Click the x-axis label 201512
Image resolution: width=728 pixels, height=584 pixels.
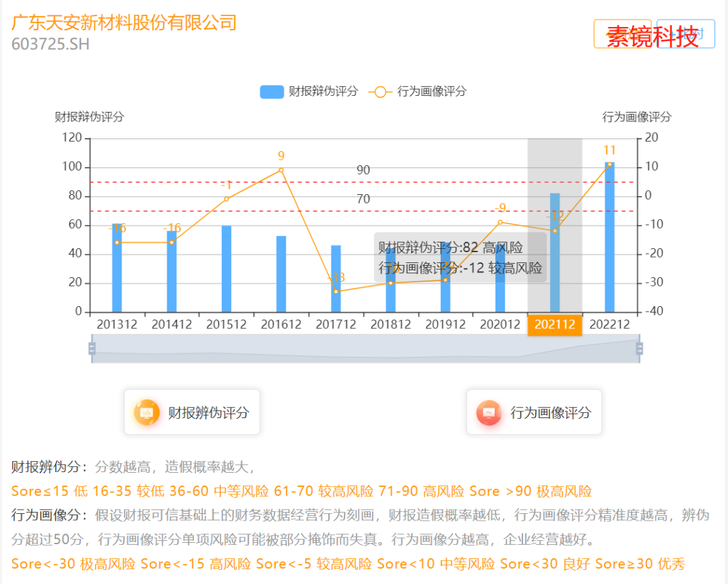click(226, 324)
